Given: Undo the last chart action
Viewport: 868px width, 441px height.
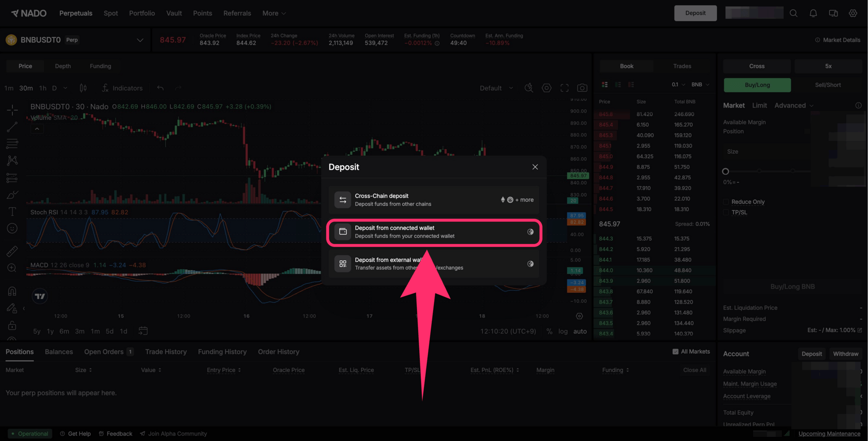Looking at the screenshot, I should [160, 88].
